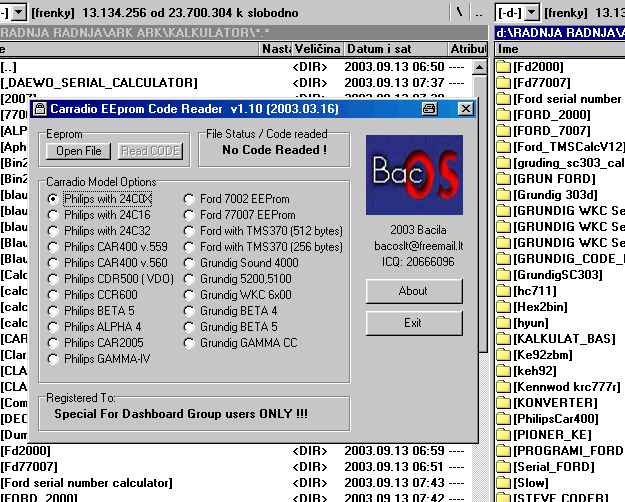This screenshot has width=625, height=502.
Task: Select Philips with 24C16 radio option
Action: pyautogui.click(x=53, y=215)
